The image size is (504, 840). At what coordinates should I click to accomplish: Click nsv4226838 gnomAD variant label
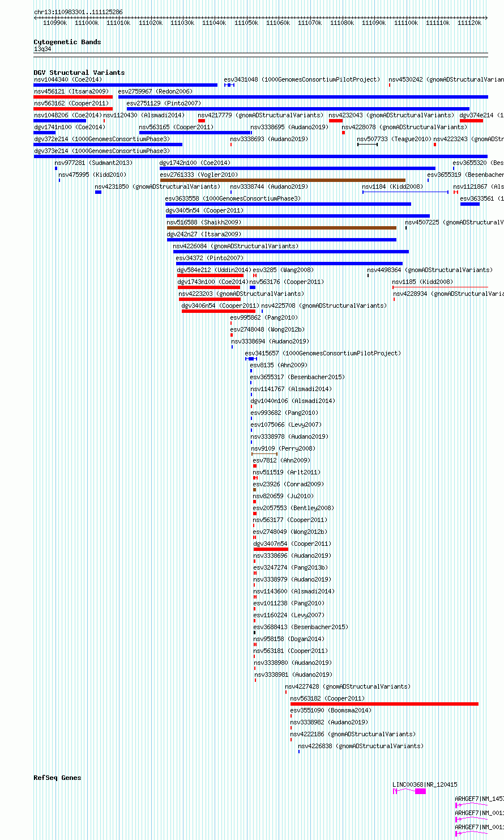coord(361,746)
